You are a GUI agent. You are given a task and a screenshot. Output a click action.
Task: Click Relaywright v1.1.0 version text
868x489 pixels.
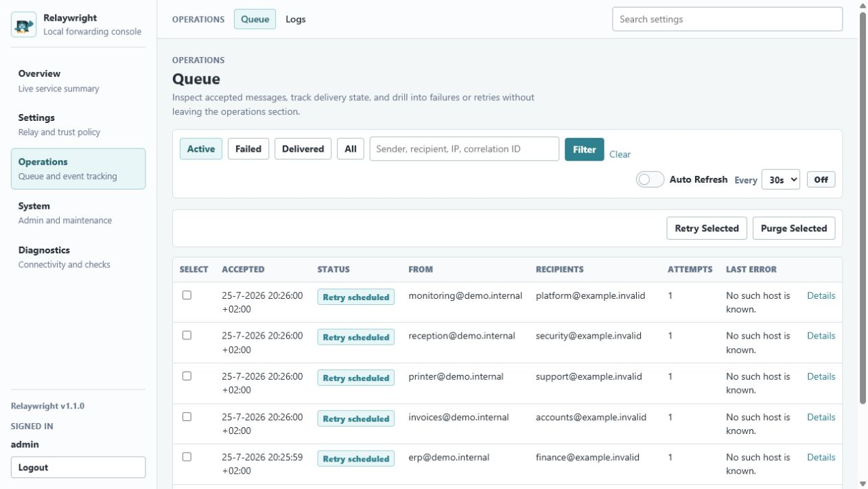pyautogui.click(x=47, y=406)
